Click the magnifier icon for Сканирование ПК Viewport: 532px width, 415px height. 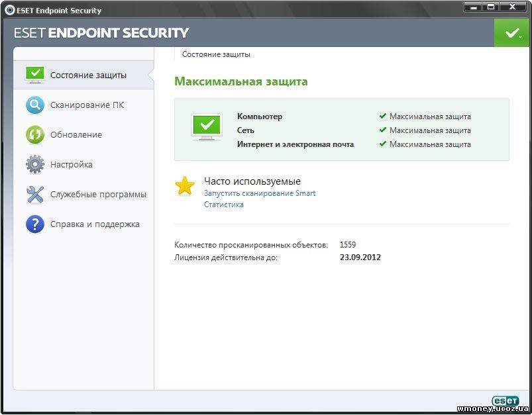(x=35, y=105)
